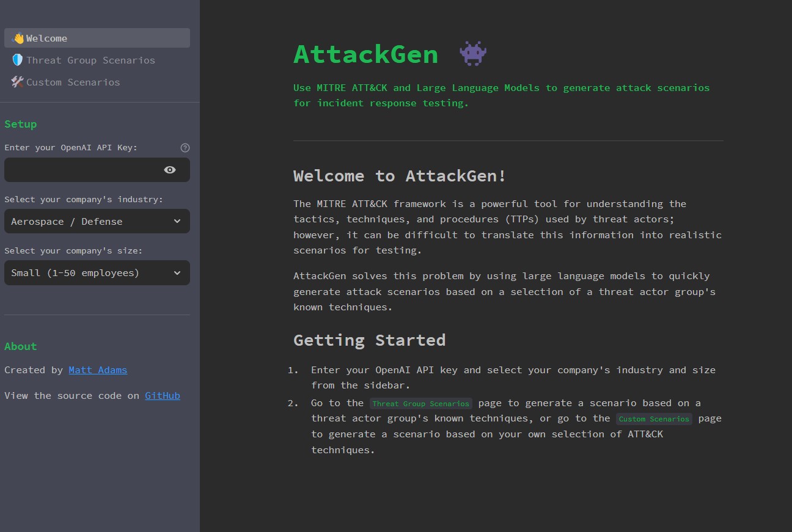The width and height of the screenshot is (792, 532).
Task: Click the help icon next to API Key label
Action: point(185,148)
